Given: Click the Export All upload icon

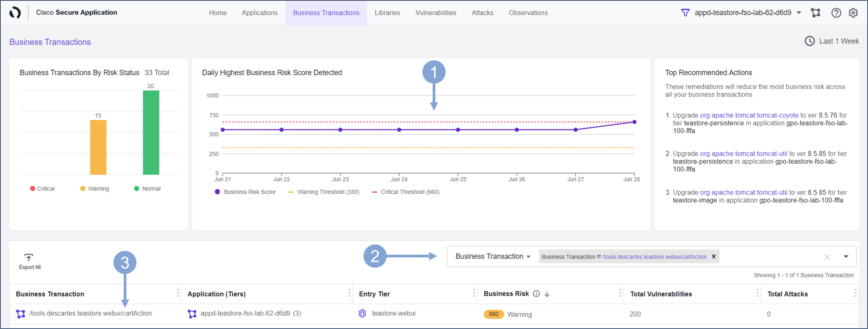Looking at the screenshot, I should 29,258.
